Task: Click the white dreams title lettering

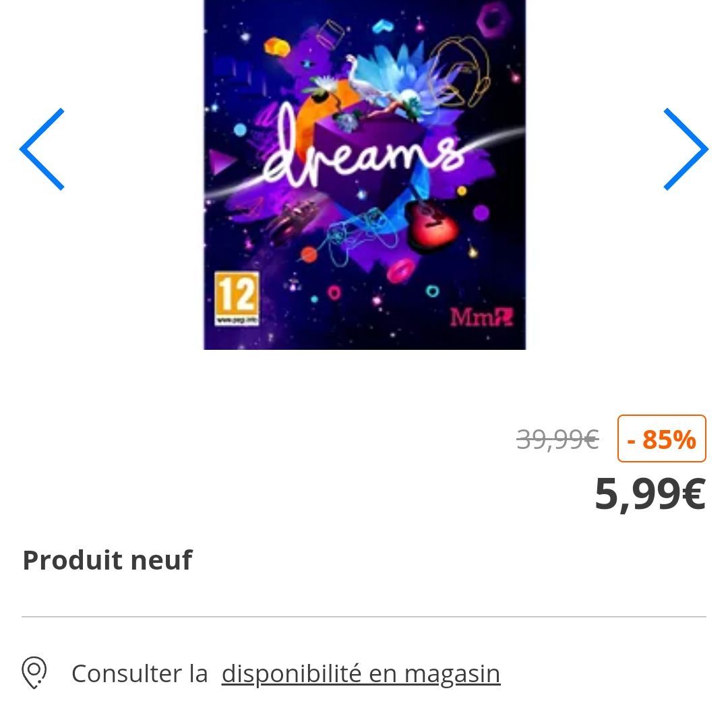Action: tap(365, 147)
